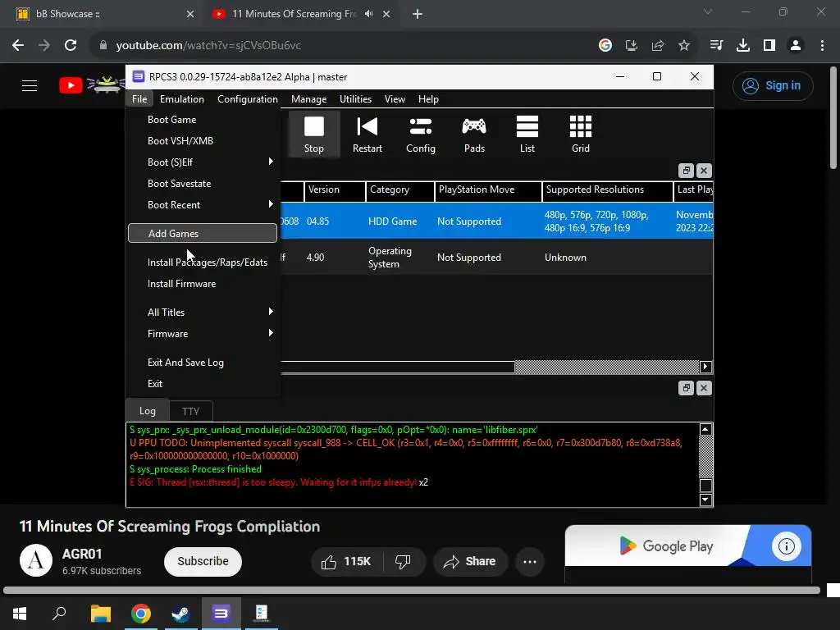840x630 pixels.
Task: Expand the Boot (S)Elf submenu
Action: pos(203,162)
